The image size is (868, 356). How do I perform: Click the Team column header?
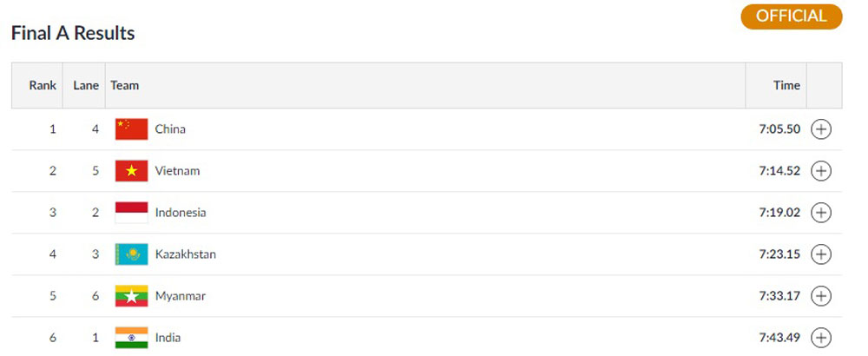point(124,85)
